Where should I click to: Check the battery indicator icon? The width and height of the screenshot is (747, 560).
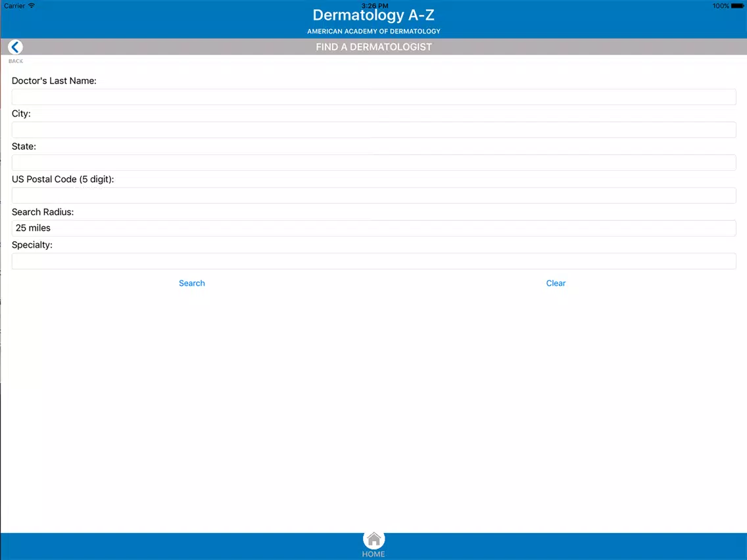(x=738, y=6)
